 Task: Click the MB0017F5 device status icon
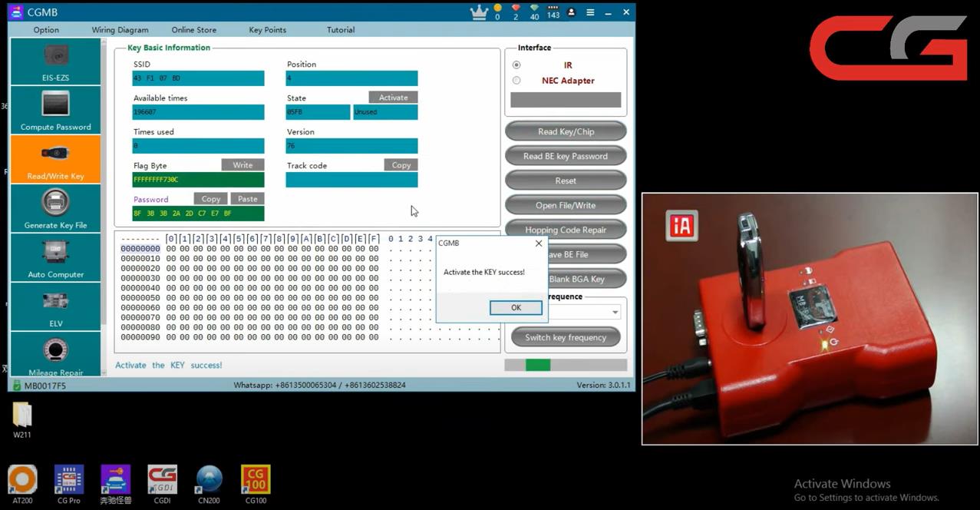pyautogui.click(x=16, y=386)
